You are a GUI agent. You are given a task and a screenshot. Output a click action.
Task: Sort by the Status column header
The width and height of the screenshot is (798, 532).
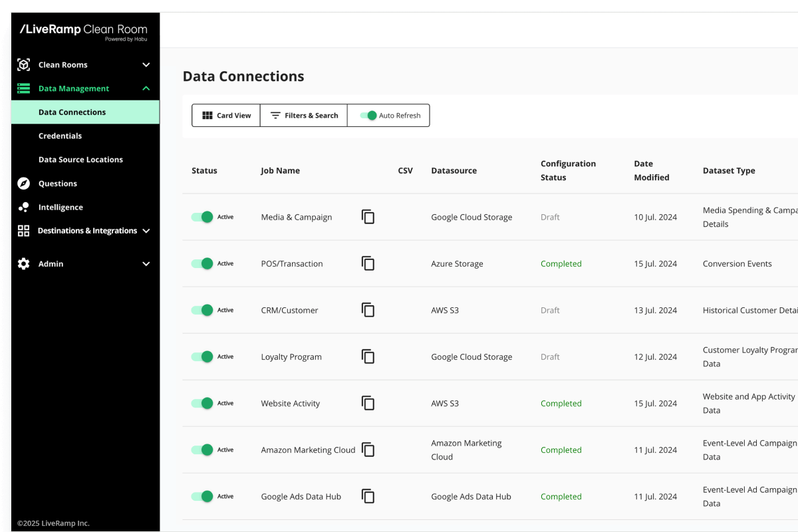pyautogui.click(x=204, y=171)
